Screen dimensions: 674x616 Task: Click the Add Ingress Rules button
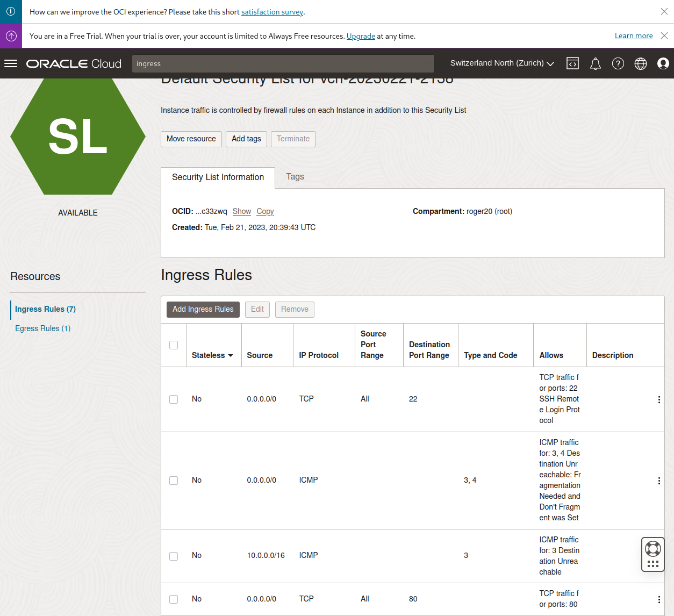click(x=203, y=309)
